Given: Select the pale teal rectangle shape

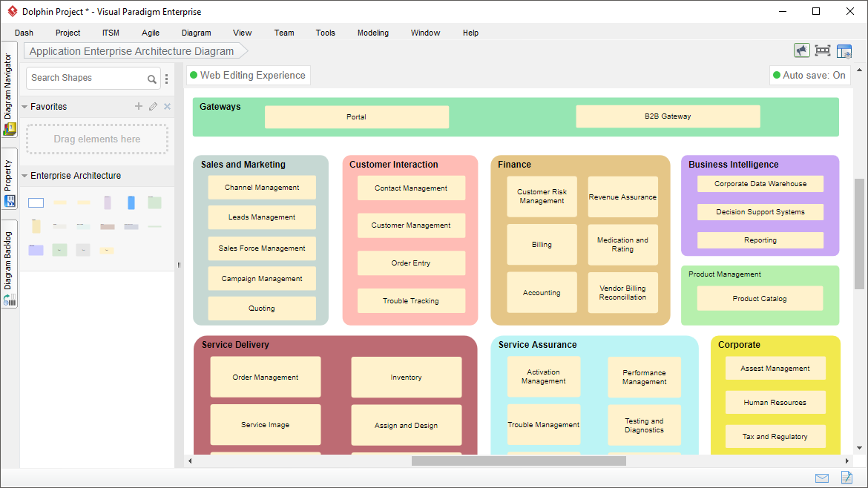Looking at the screenshot, I should [x=84, y=226].
